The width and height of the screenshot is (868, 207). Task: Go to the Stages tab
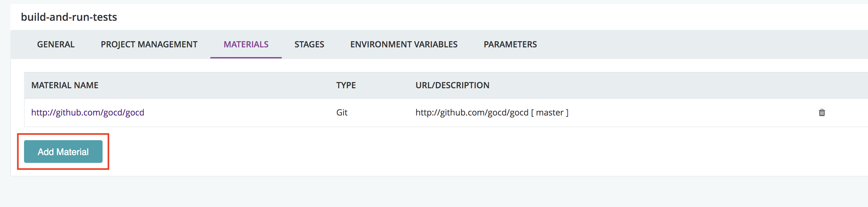[x=309, y=44]
